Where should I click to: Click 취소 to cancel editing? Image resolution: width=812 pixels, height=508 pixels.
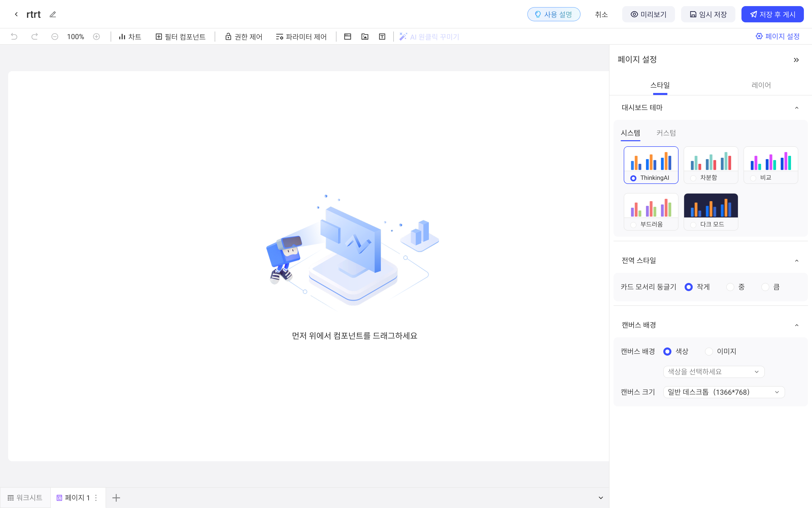(601, 14)
